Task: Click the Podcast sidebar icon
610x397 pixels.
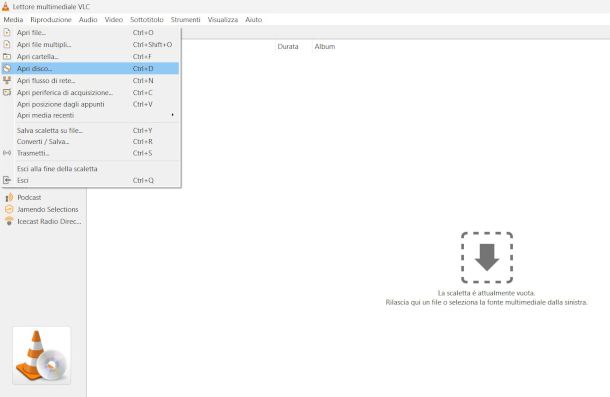Action: (x=9, y=197)
